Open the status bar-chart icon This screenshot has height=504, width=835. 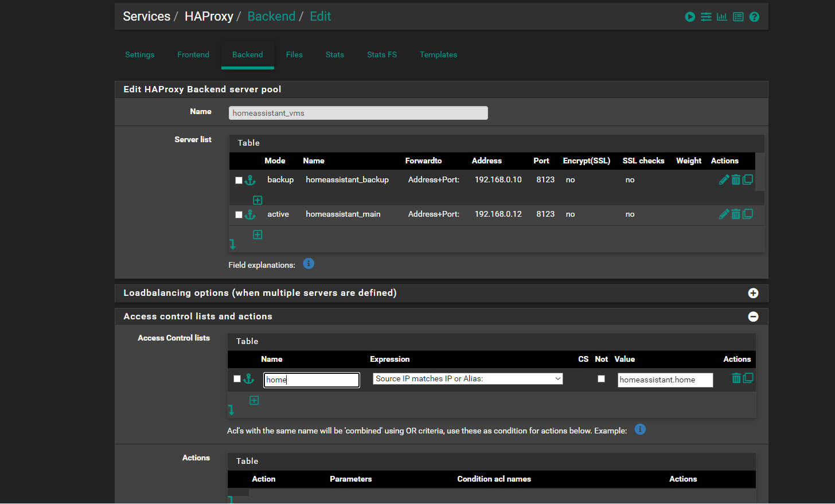click(722, 17)
